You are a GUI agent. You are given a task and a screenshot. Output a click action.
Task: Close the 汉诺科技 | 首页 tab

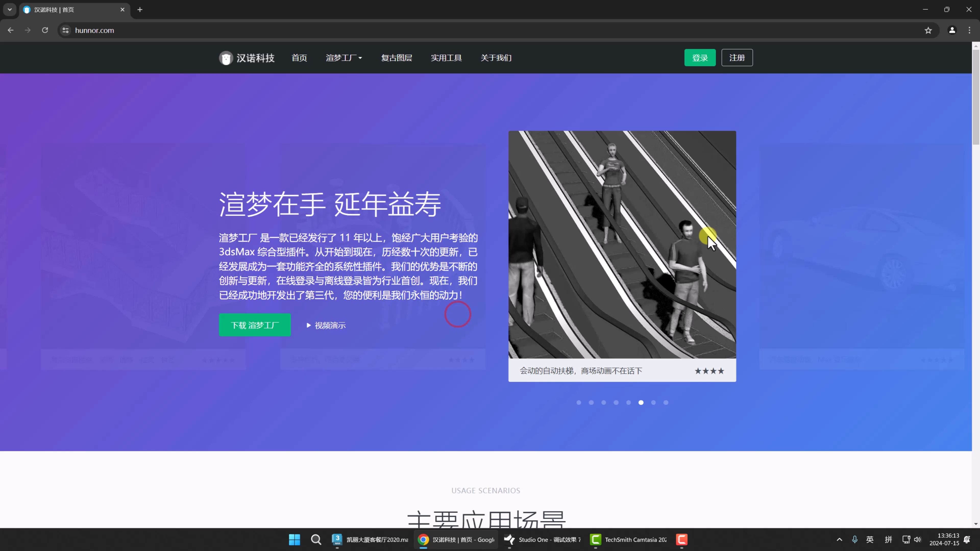tap(122, 9)
